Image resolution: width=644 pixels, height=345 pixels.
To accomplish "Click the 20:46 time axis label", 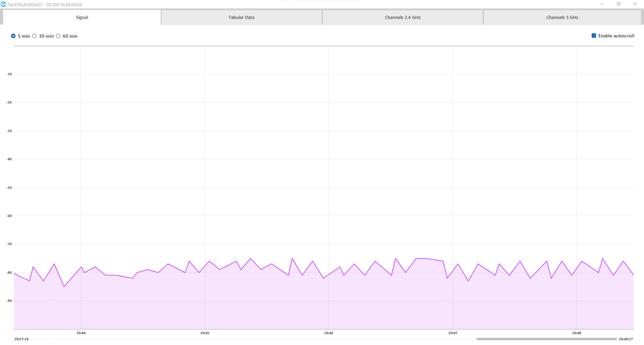I will coord(329,333).
